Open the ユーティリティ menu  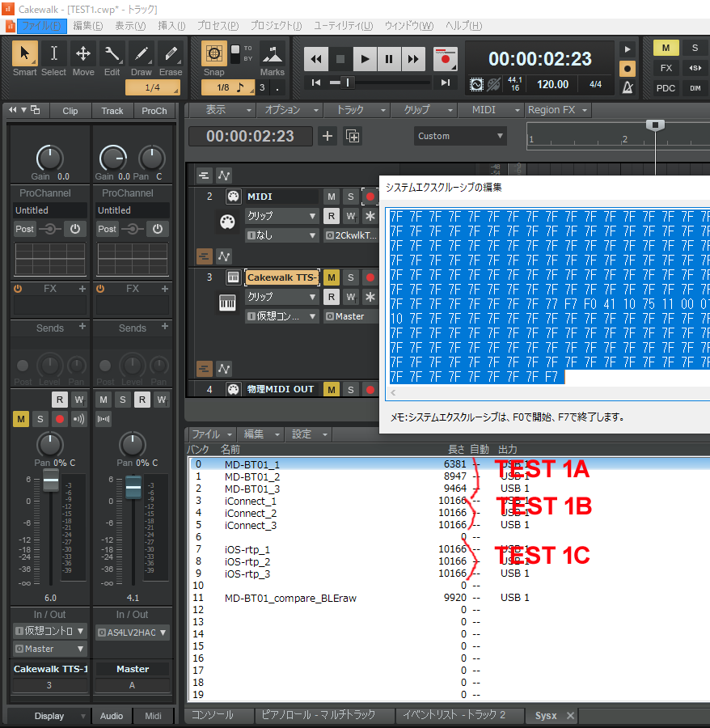click(x=344, y=26)
